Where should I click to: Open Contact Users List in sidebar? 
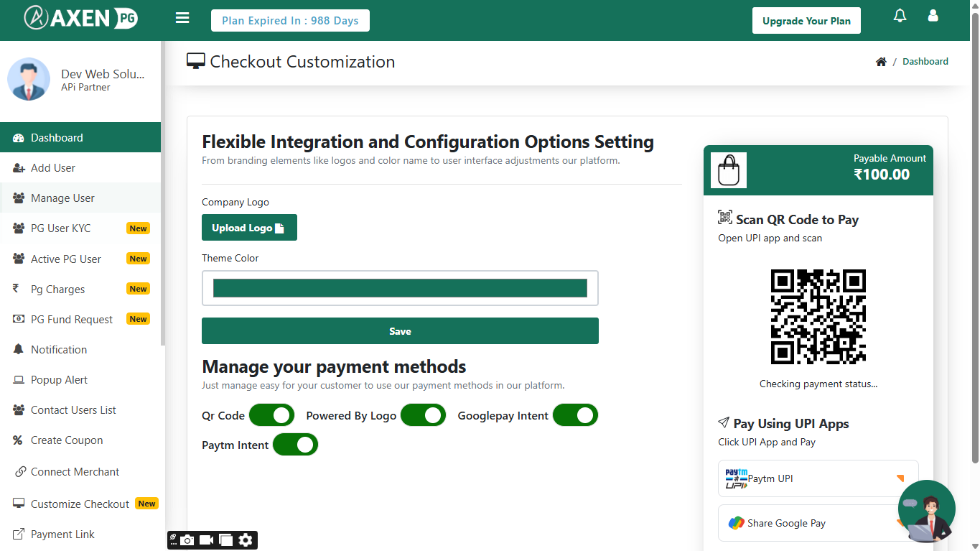click(80, 409)
